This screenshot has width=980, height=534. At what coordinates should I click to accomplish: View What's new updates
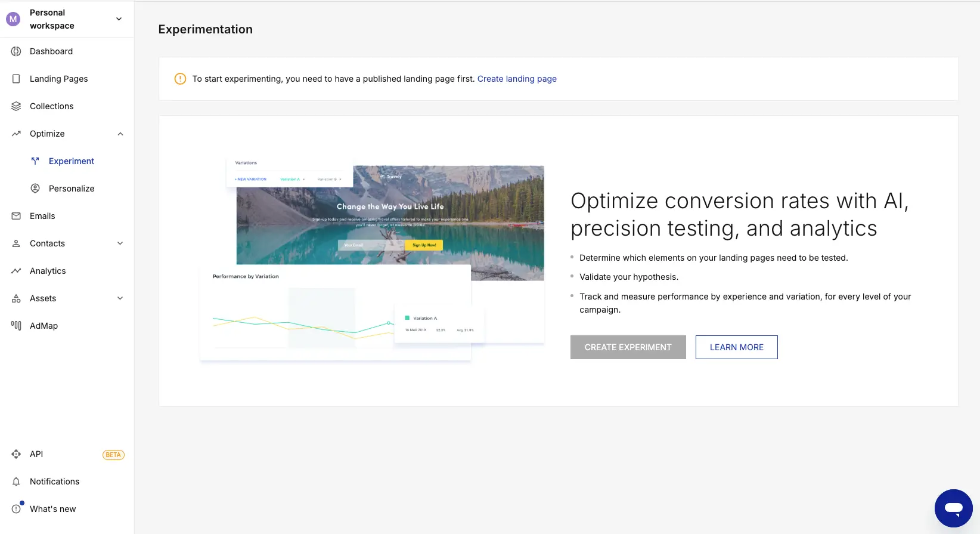(x=67, y=509)
